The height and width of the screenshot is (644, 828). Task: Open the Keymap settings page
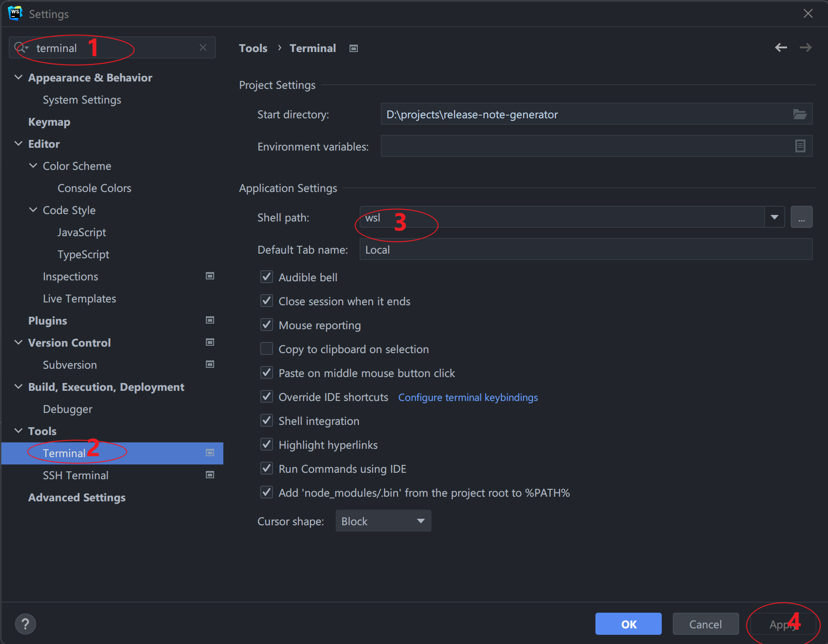(49, 122)
